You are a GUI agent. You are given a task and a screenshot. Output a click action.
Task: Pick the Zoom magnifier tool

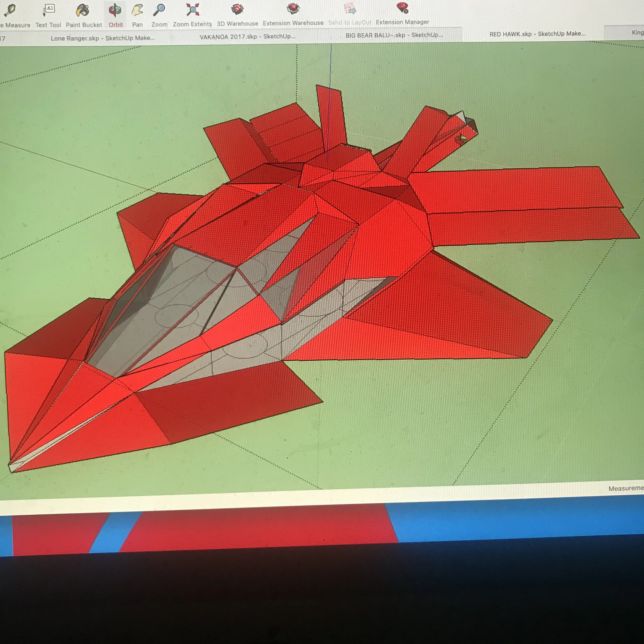[159, 10]
